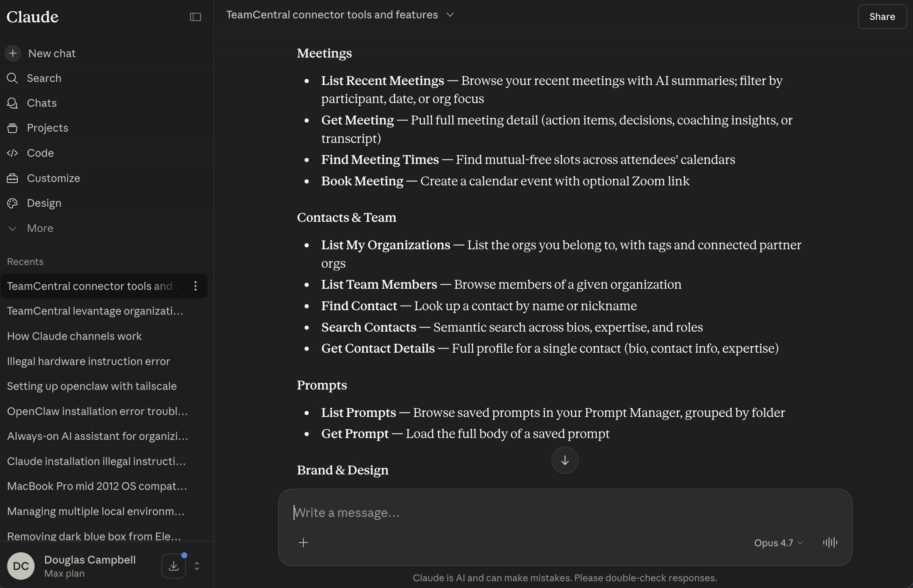Click the Claude logo

click(x=32, y=17)
